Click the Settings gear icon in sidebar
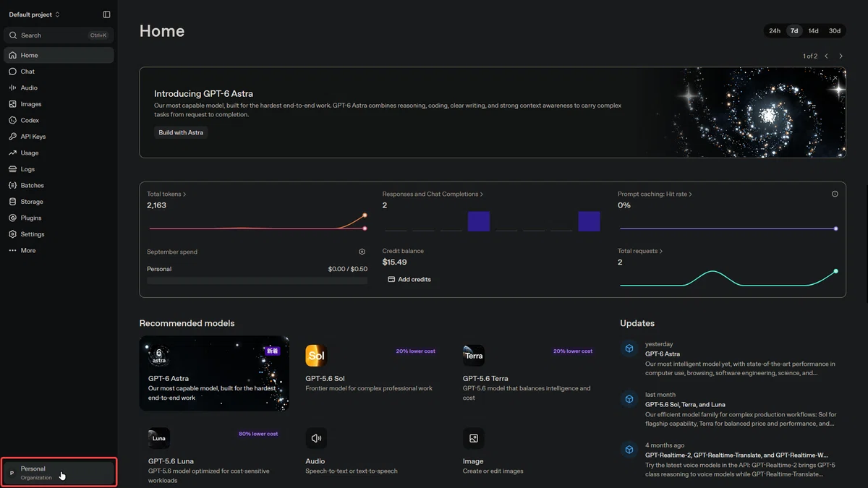Screen dimensions: 868x488 [x=12, y=234]
